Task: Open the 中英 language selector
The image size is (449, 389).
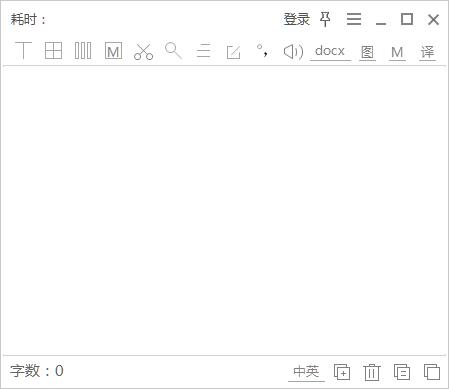Action: coord(306,372)
